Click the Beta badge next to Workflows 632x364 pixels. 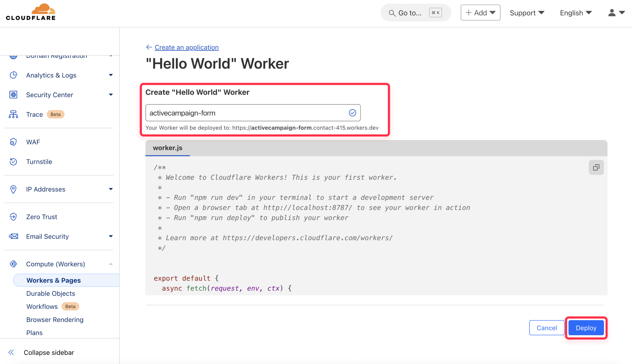pos(70,306)
